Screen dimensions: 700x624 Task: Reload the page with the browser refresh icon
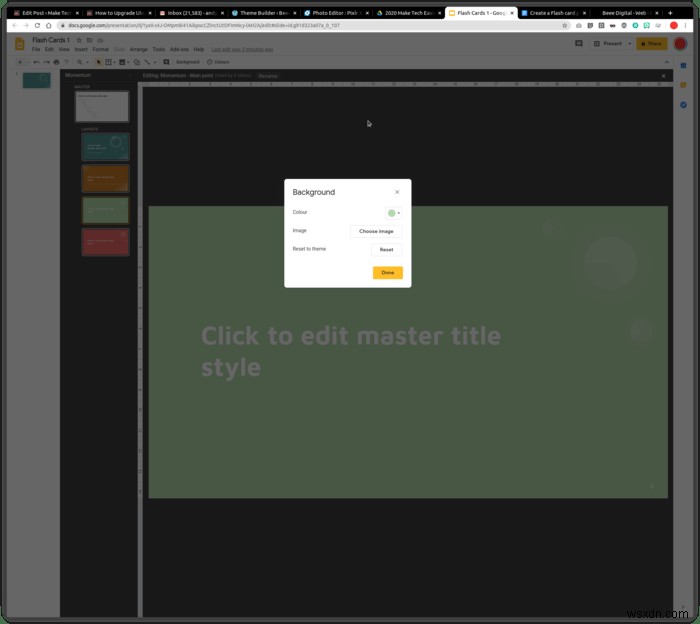pos(38,25)
